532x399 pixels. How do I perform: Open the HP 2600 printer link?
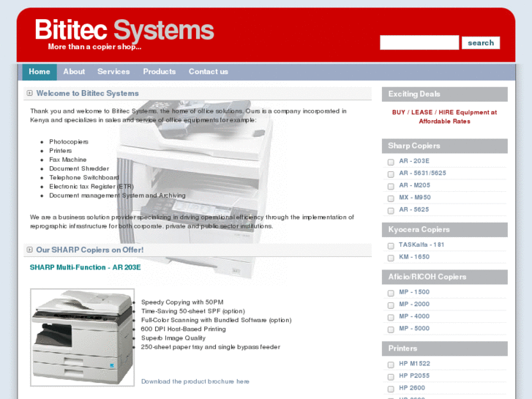412,388
